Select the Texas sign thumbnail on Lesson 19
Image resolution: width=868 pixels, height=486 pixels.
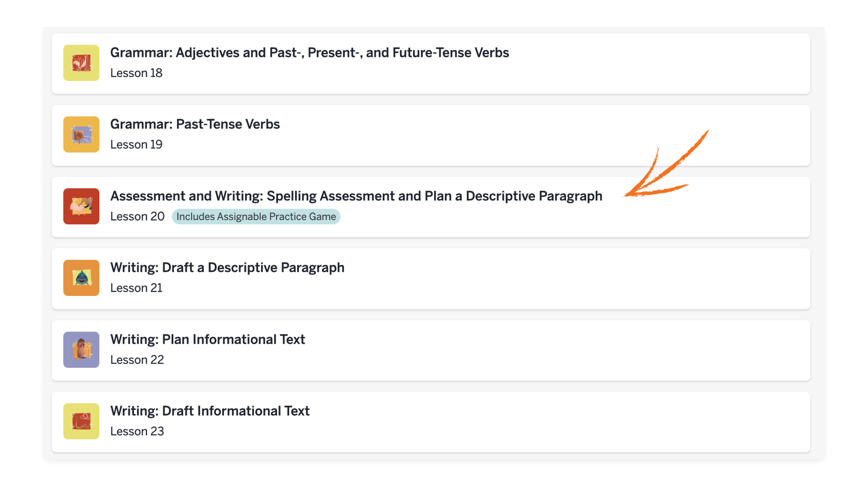pyautogui.click(x=81, y=135)
